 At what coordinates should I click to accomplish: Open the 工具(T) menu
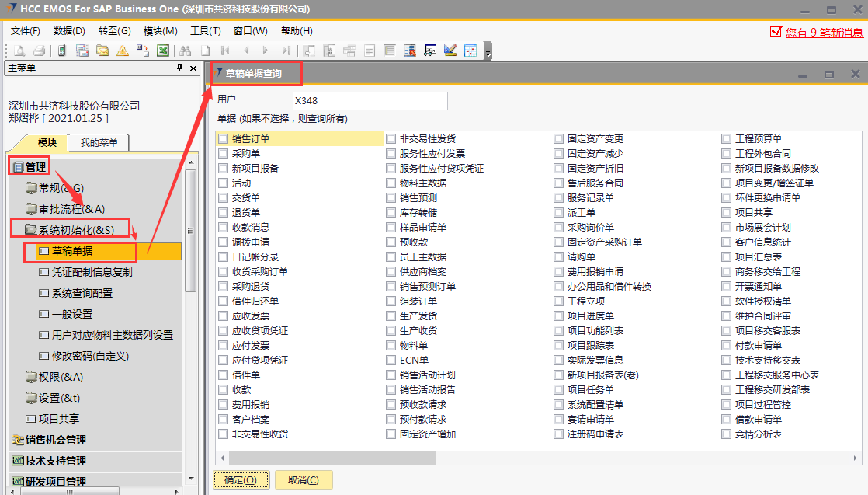(x=205, y=31)
